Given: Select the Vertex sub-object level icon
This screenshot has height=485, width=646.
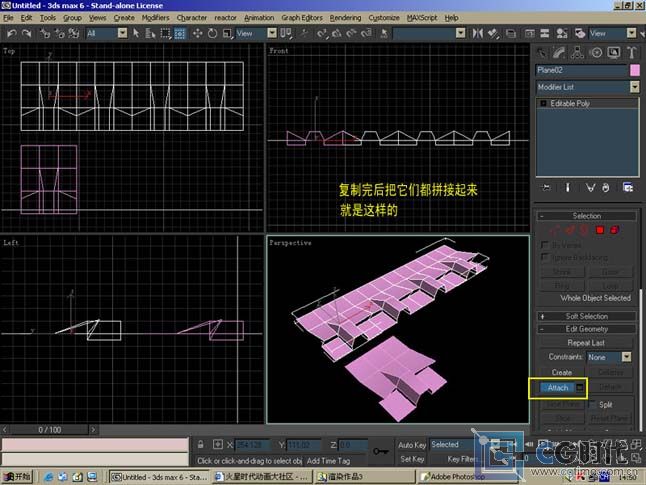Looking at the screenshot, I should pos(554,230).
